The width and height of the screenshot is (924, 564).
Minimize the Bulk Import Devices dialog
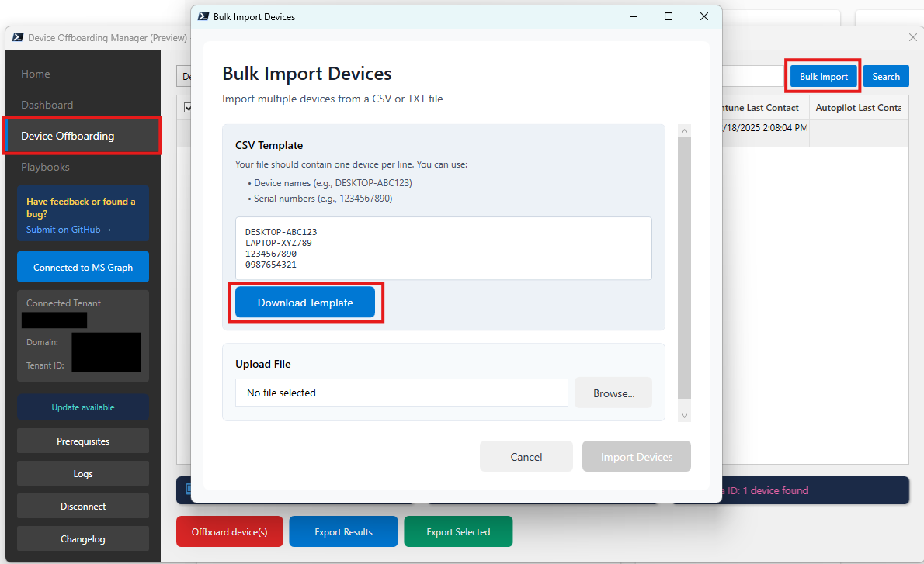click(633, 16)
